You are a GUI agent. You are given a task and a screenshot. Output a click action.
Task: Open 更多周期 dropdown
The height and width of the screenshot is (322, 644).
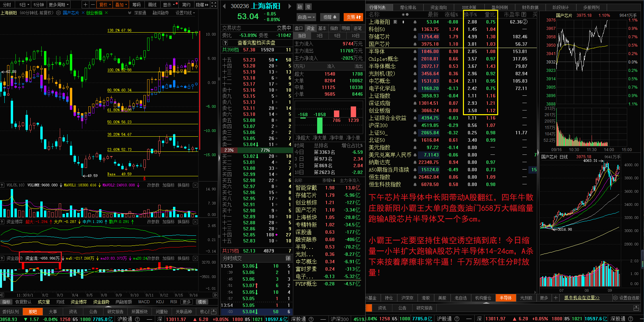[59, 5]
